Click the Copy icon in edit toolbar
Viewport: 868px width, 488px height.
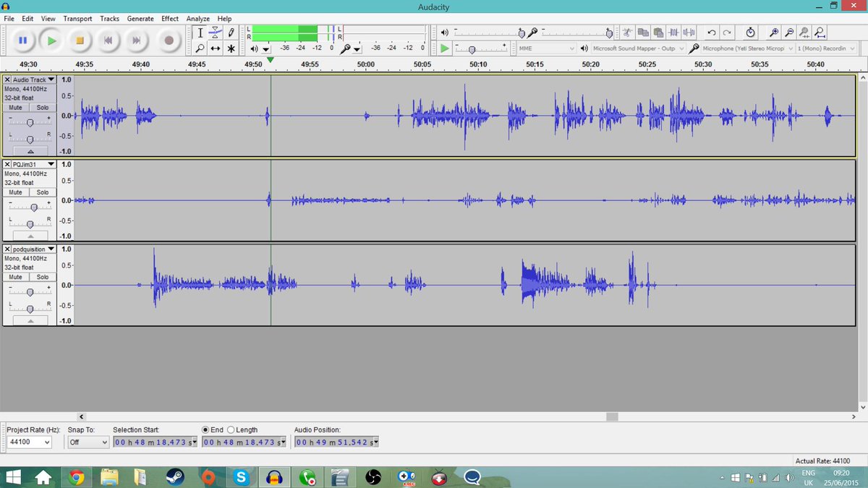point(643,33)
